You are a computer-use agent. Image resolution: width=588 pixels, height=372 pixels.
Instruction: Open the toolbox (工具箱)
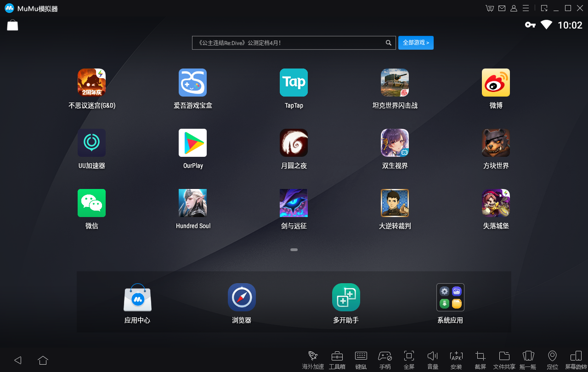click(337, 359)
